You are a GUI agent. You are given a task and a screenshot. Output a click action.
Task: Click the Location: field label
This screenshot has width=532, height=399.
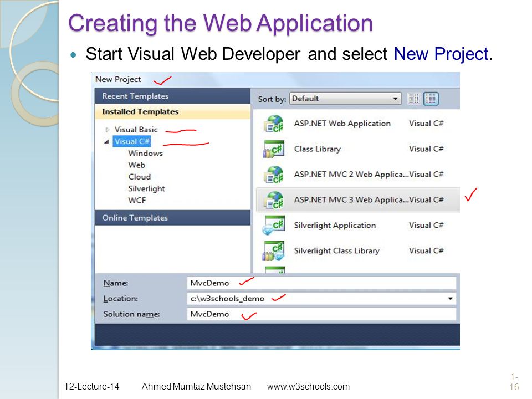coord(121,299)
